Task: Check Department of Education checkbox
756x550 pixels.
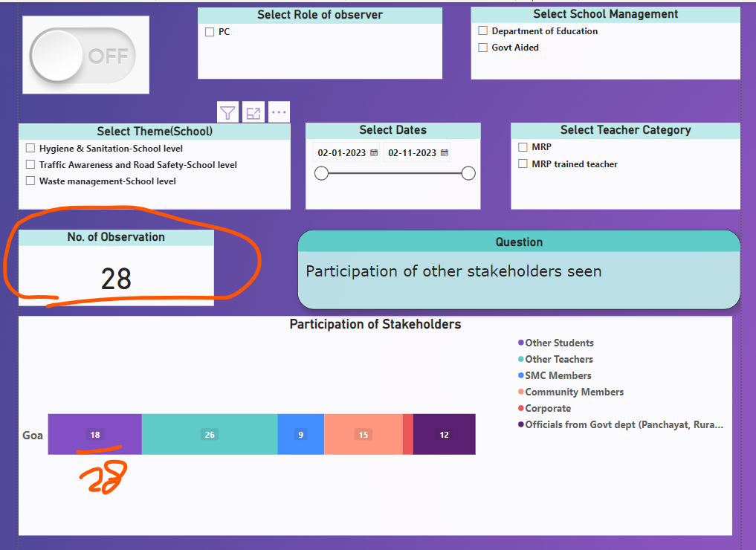Action: 482,31
